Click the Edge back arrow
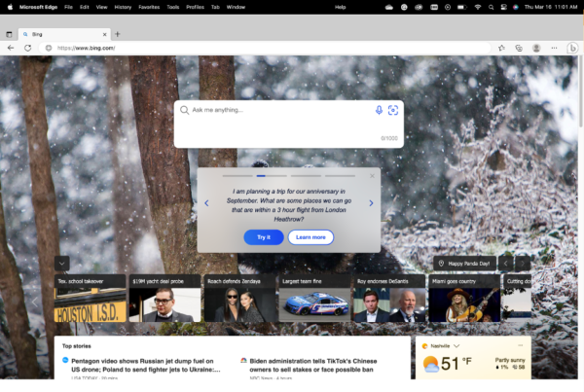 click(x=11, y=48)
